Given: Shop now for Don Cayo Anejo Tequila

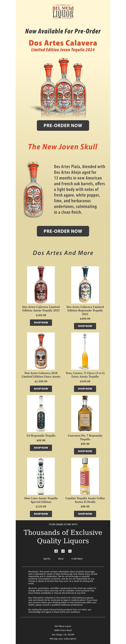Looking at the screenshot, I should coord(41,514).
